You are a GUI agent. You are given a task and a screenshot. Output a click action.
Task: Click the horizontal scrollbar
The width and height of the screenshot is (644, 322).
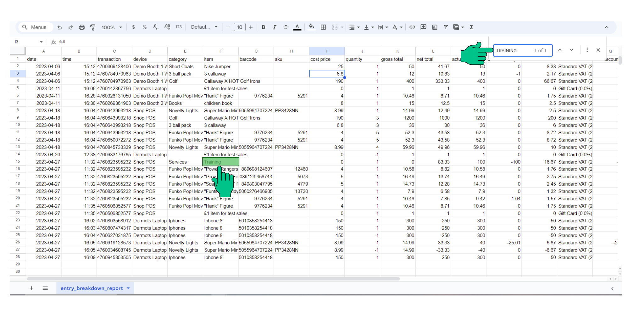[213, 279]
